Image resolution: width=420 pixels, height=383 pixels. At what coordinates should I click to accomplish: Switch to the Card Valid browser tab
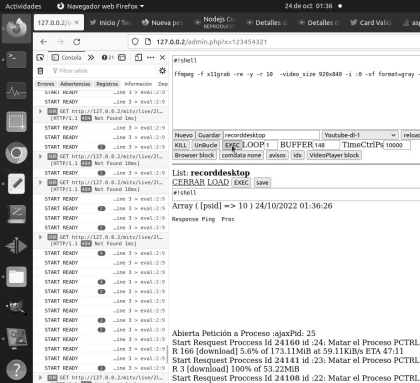pyautogui.click(x=371, y=23)
